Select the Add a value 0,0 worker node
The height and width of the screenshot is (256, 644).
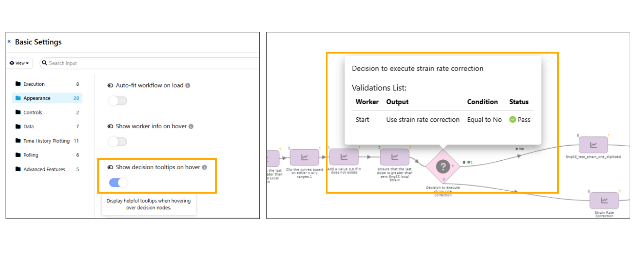point(344,157)
